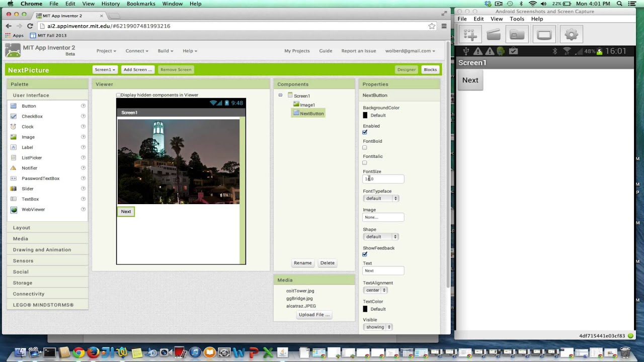The height and width of the screenshot is (362, 644).
Task: Open the FontTypeface dropdown
Action: [x=381, y=198]
